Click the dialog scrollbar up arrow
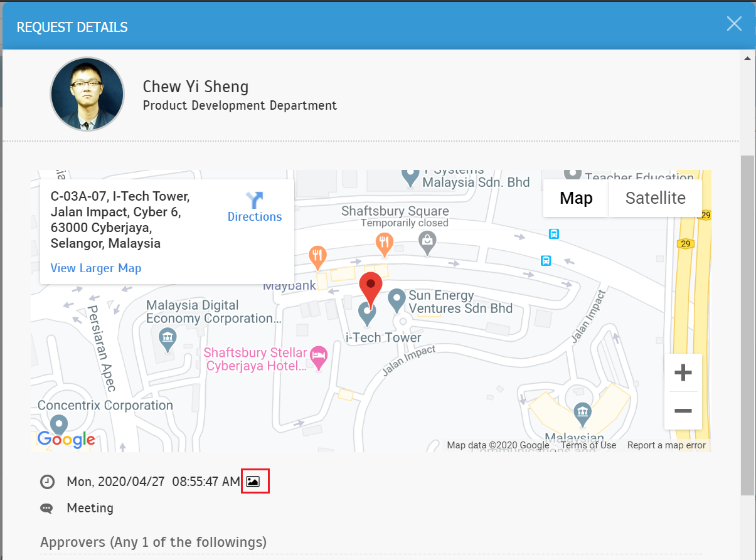 [747, 58]
